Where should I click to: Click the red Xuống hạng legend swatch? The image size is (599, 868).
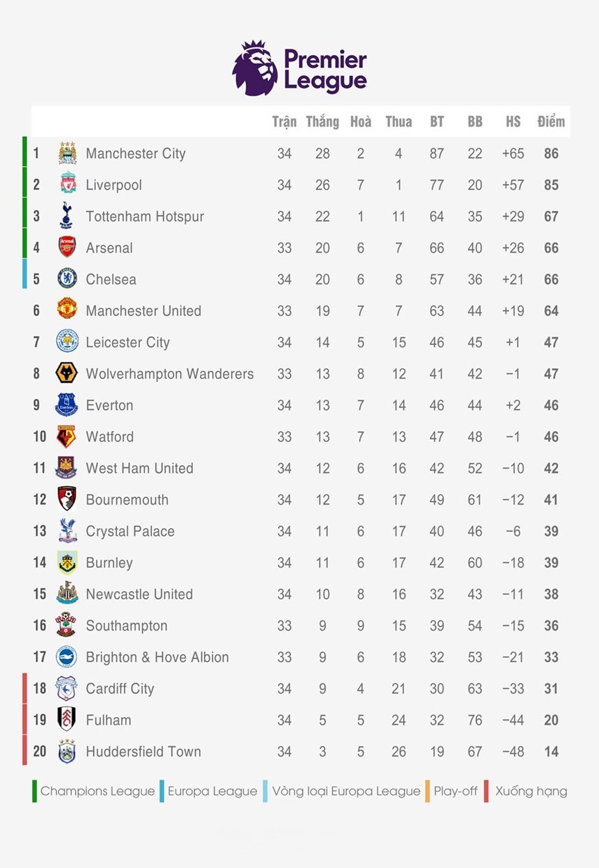click(486, 791)
